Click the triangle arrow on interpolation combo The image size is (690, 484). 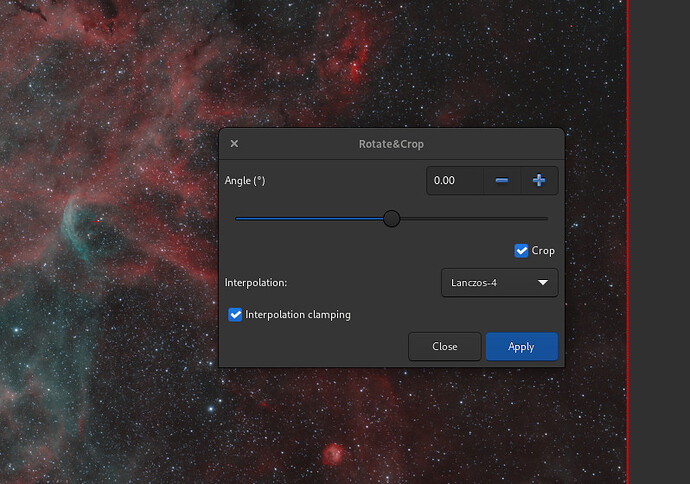pos(543,283)
